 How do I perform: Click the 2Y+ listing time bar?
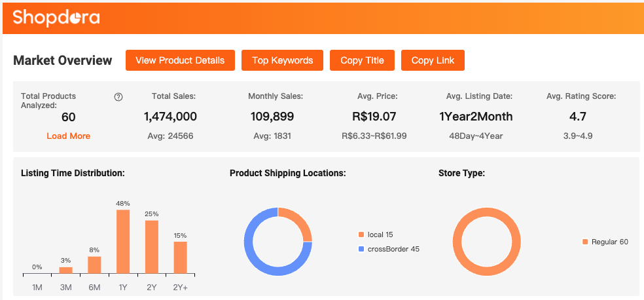coord(181,257)
